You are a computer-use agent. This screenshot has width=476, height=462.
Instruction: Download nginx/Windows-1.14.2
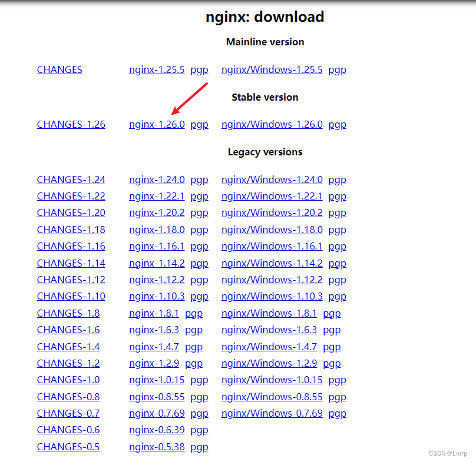[272, 263]
